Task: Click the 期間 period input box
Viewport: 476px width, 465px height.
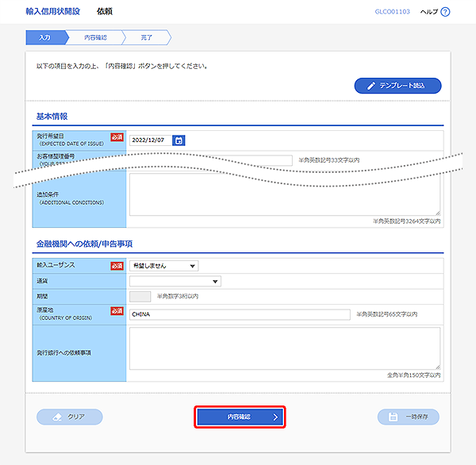Action: click(140, 296)
